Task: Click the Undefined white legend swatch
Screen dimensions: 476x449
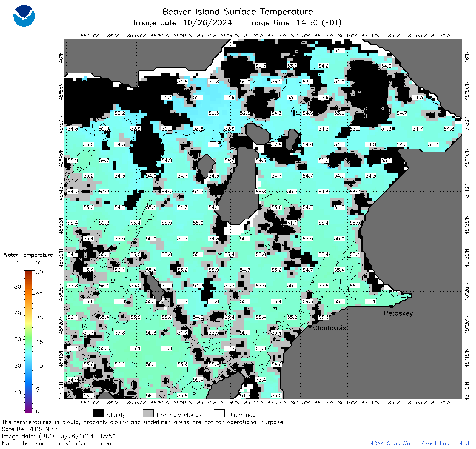Action: tap(219, 413)
